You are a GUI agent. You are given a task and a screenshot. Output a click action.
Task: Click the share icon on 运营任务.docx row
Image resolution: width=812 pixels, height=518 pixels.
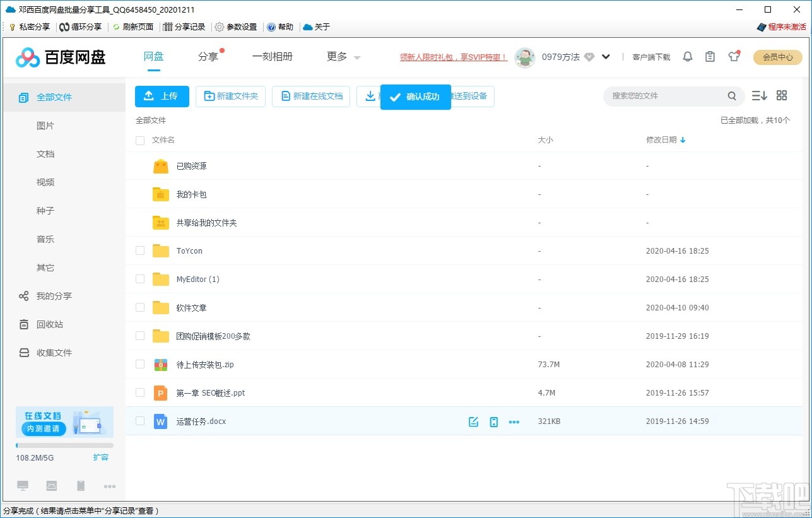point(474,421)
